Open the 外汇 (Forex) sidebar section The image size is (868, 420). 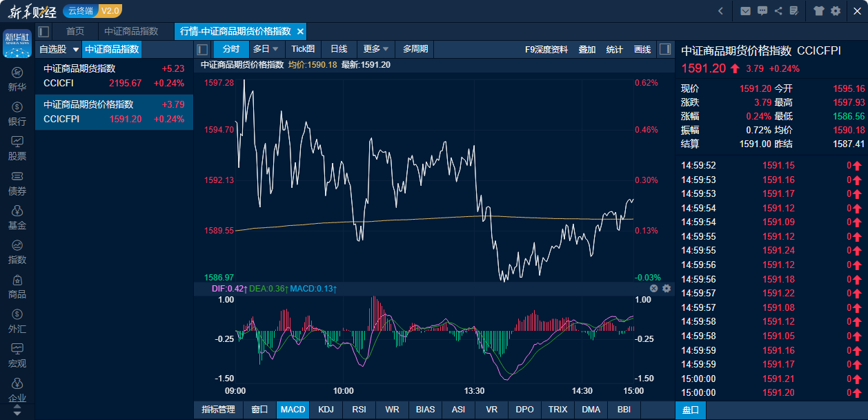pos(17,321)
